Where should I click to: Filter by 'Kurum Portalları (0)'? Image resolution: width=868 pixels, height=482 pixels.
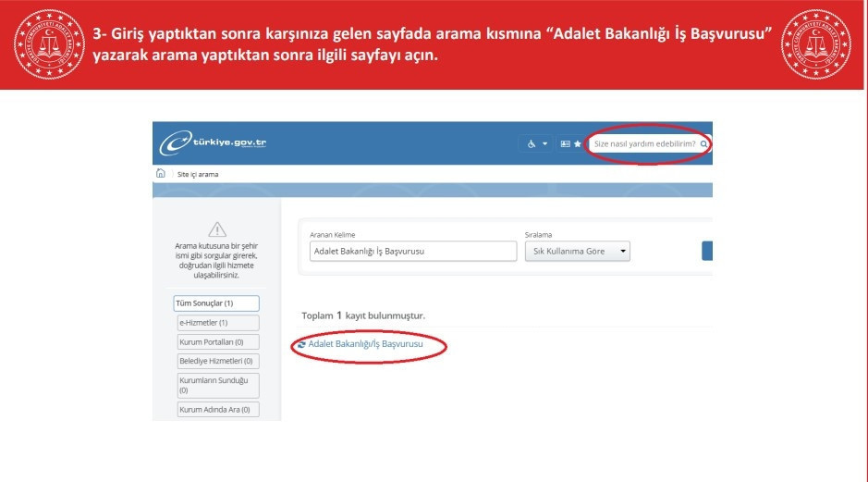218,341
